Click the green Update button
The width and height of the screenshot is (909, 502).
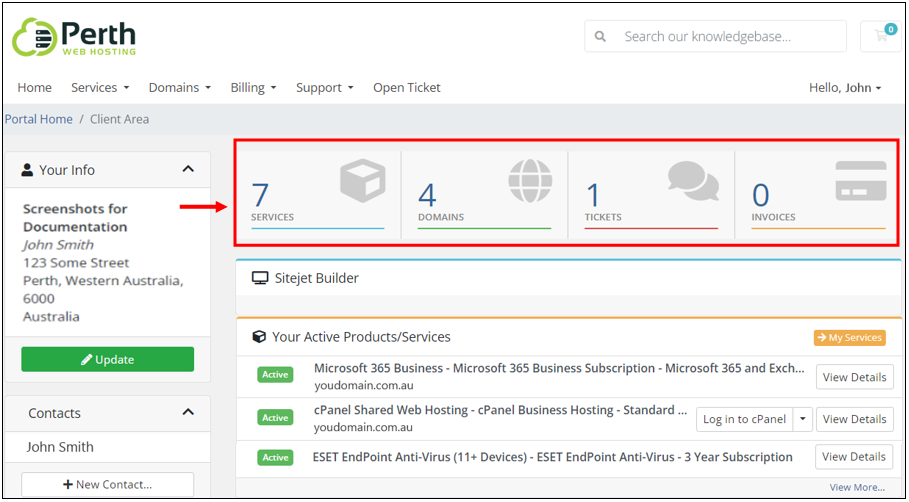pos(108,359)
